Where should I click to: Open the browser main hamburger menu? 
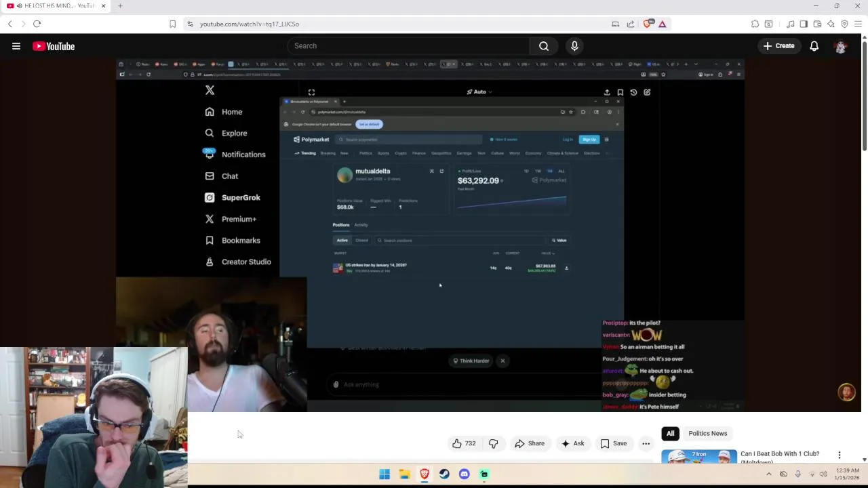(858, 24)
